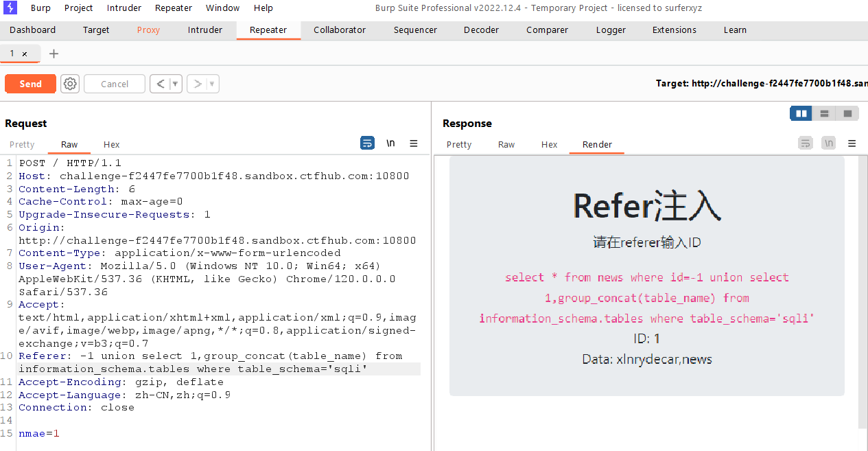Click the Target URL label

tap(762, 83)
